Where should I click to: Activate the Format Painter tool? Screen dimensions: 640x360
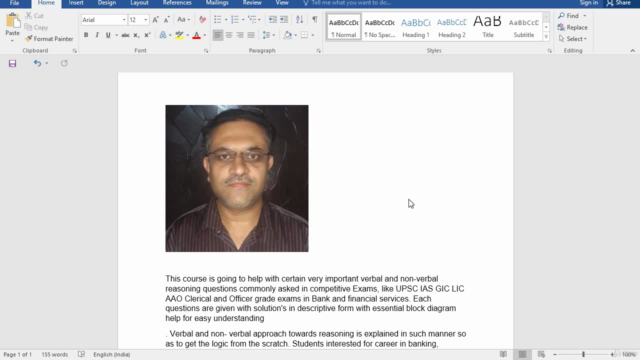(49, 39)
